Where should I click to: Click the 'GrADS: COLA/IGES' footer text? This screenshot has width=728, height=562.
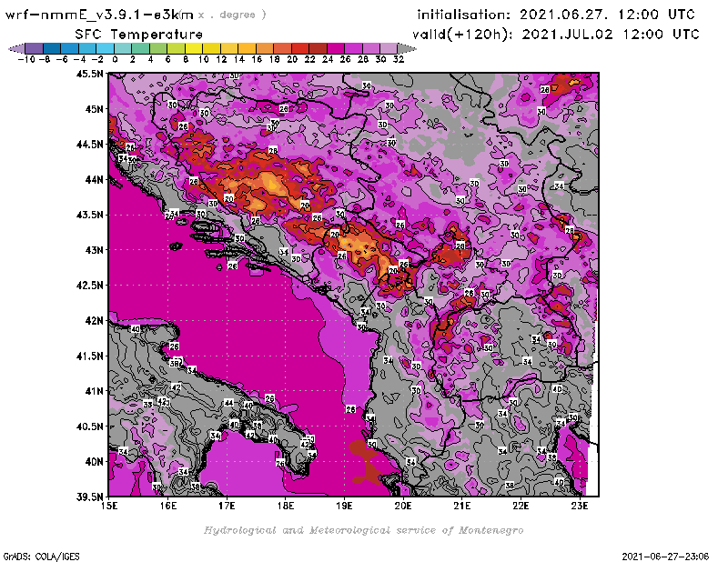41,557
